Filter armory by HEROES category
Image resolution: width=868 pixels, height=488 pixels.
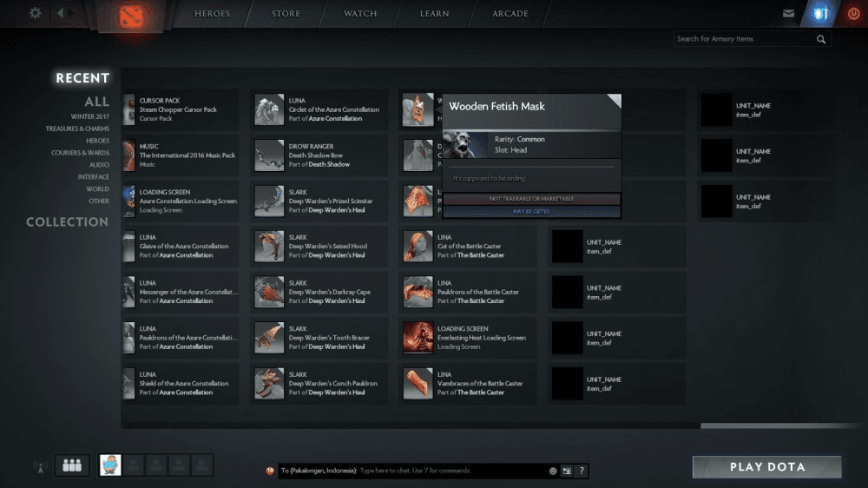click(x=97, y=141)
